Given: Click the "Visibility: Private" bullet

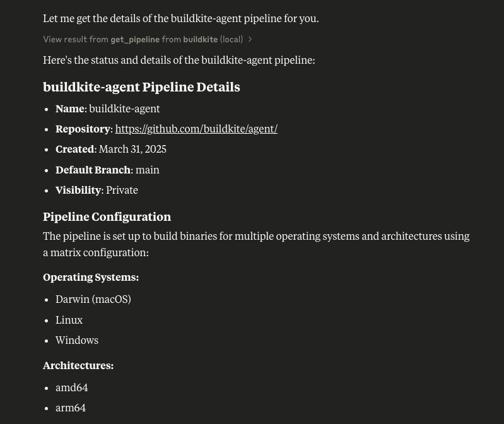Looking at the screenshot, I should (97, 190).
